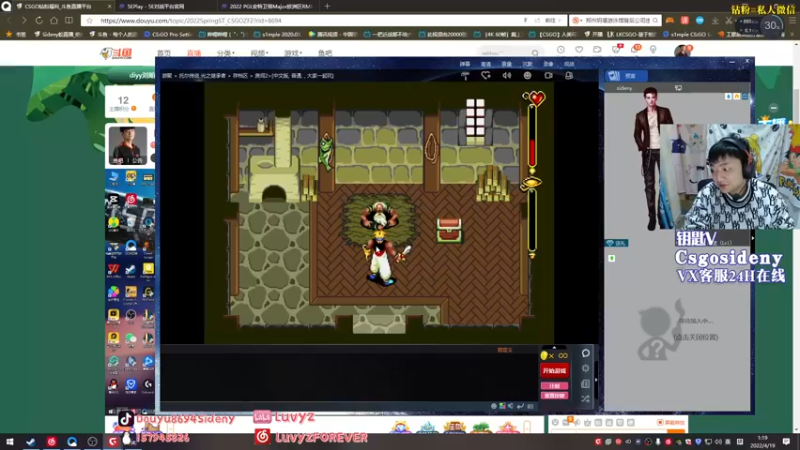
Task: Open the chat bubble icon in game sidebar
Action: coord(586,353)
